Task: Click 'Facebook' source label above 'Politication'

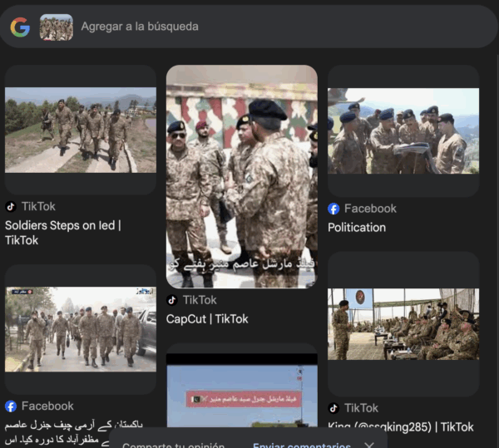Action: 370,209
